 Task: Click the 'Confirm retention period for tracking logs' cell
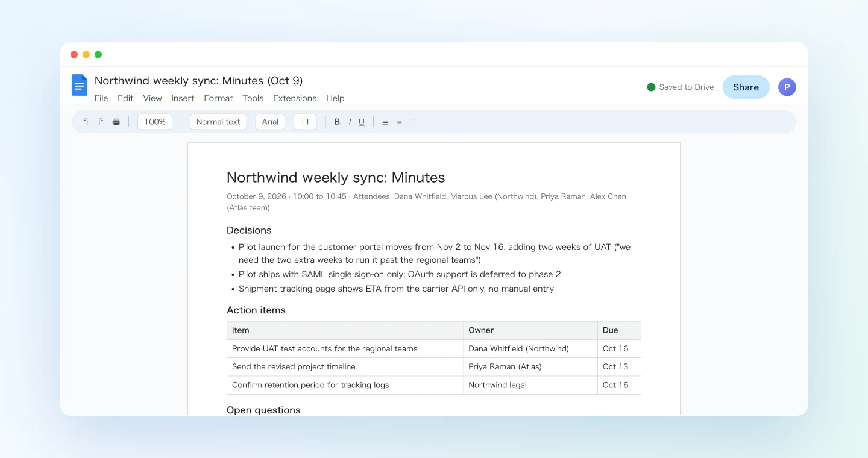(x=345, y=385)
